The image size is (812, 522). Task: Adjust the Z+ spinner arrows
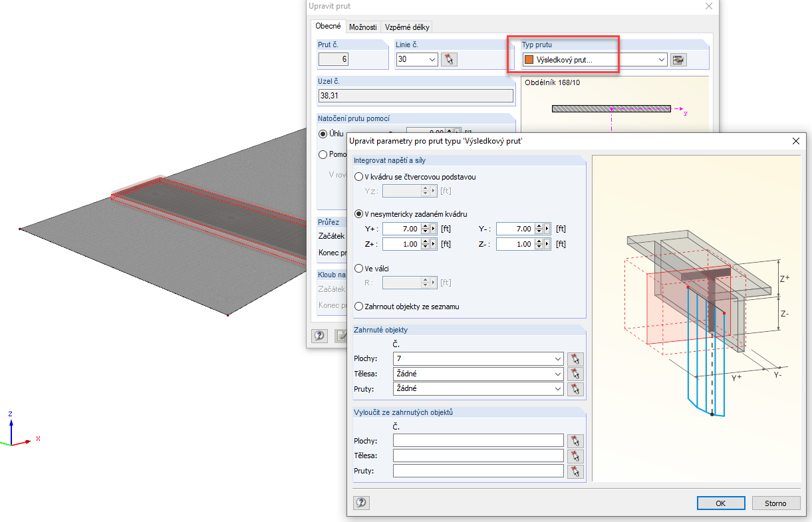425,244
